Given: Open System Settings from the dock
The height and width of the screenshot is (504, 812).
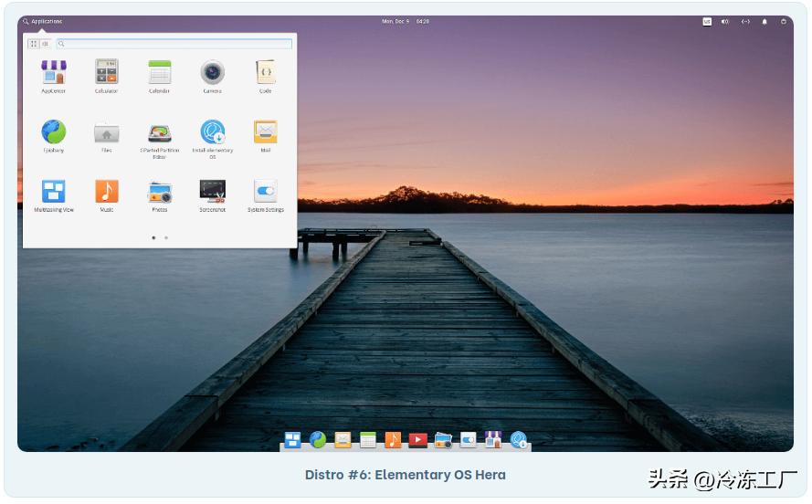Looking at the screenshot, I should pos(469,440).
